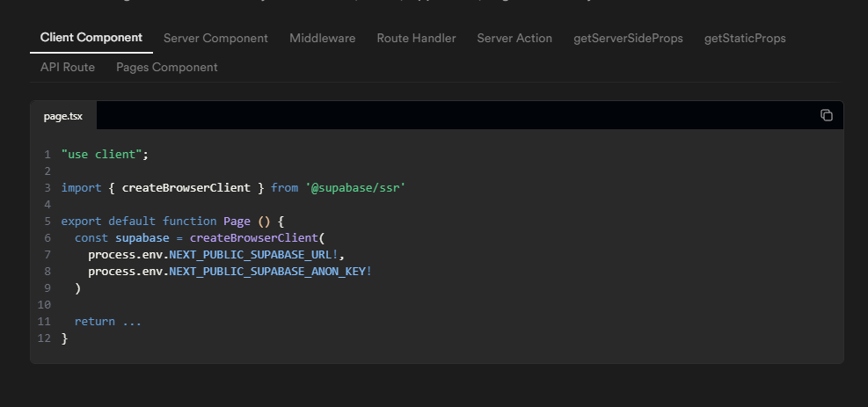Click the supabase constant on line 6
The width and height of the screenshot is (868, 407).
pyautogui.click(x=142, y=237)
